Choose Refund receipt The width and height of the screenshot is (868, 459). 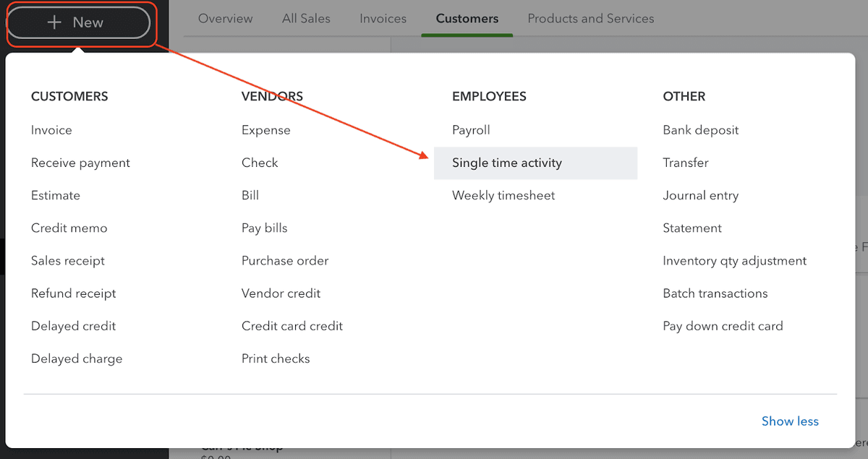point(73,293)
